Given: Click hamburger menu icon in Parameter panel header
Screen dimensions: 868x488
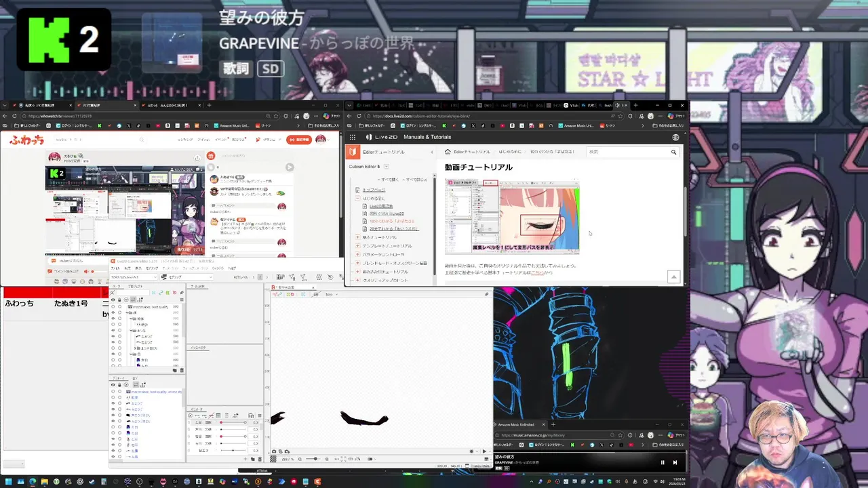Looking at the screenshot, I should click(260, 415).
